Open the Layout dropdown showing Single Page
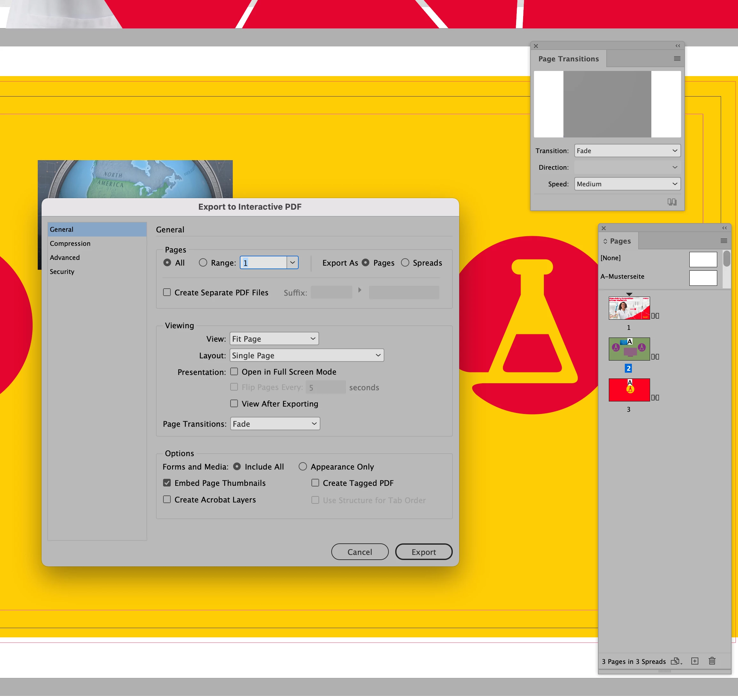 pos(307,356)
